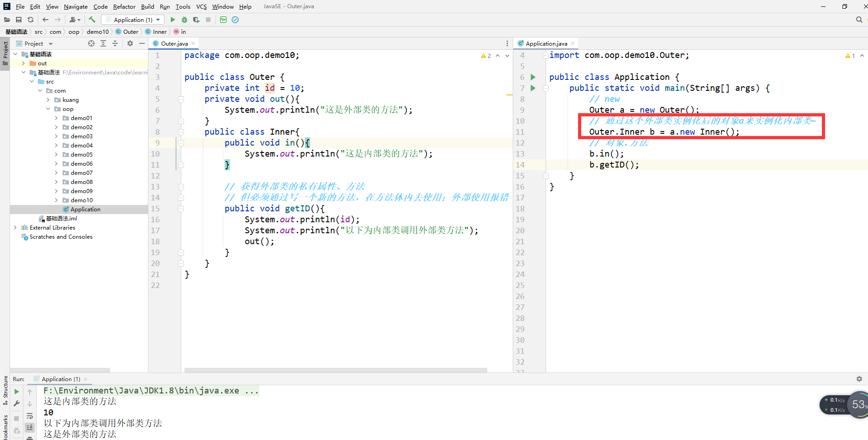Click the Outer breadcrumb in navigation bar
This screenshot has width=868, height=440.
click(x=127, y=31)
